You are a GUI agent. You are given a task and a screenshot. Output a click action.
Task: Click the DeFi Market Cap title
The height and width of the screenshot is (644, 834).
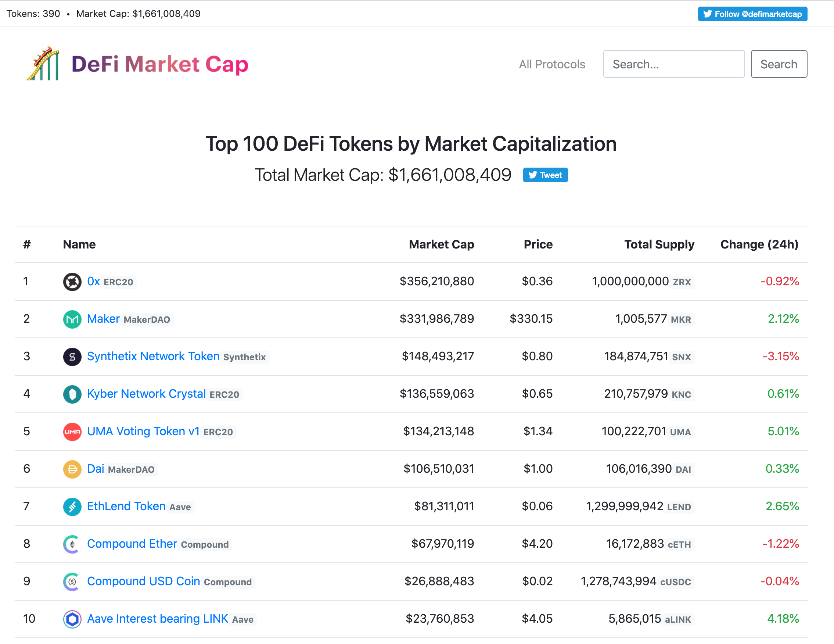point(159,64)
